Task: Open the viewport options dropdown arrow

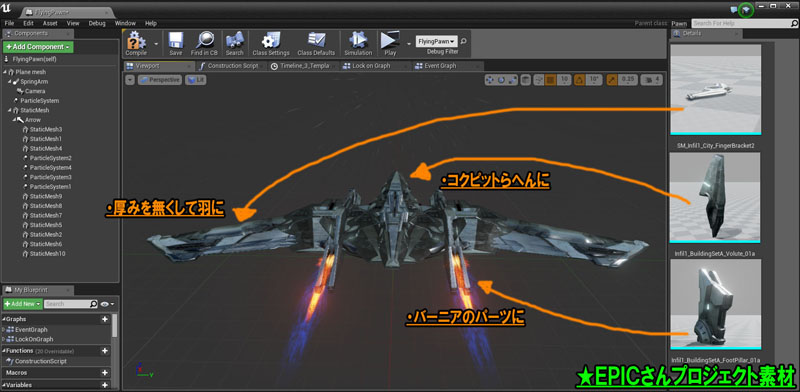Action: click(130, 80)
